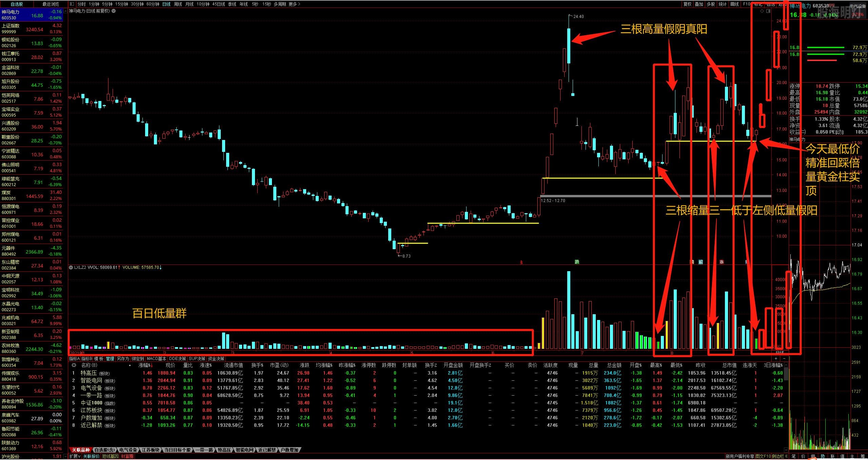This screenshot has width=868, height=460.
Task: Select the 月线 monthly period
Action: click(x=190, y=4)
